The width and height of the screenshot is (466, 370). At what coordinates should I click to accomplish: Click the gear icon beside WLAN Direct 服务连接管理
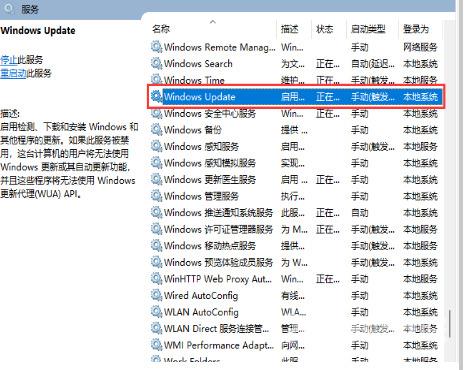point(156,328)
